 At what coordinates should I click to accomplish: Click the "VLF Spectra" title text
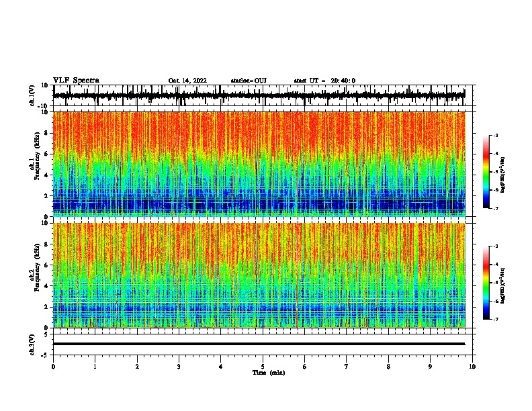coord(76,81)
